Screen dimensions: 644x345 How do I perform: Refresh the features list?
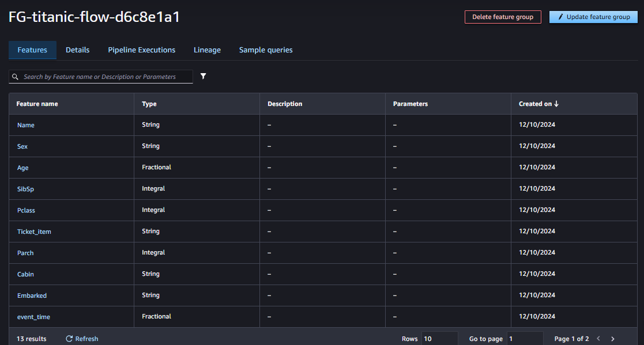pos(82,339)
